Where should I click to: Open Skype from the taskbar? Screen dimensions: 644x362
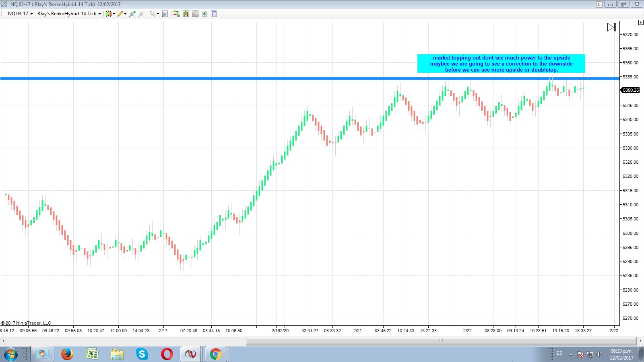click(x=142, y=354)
